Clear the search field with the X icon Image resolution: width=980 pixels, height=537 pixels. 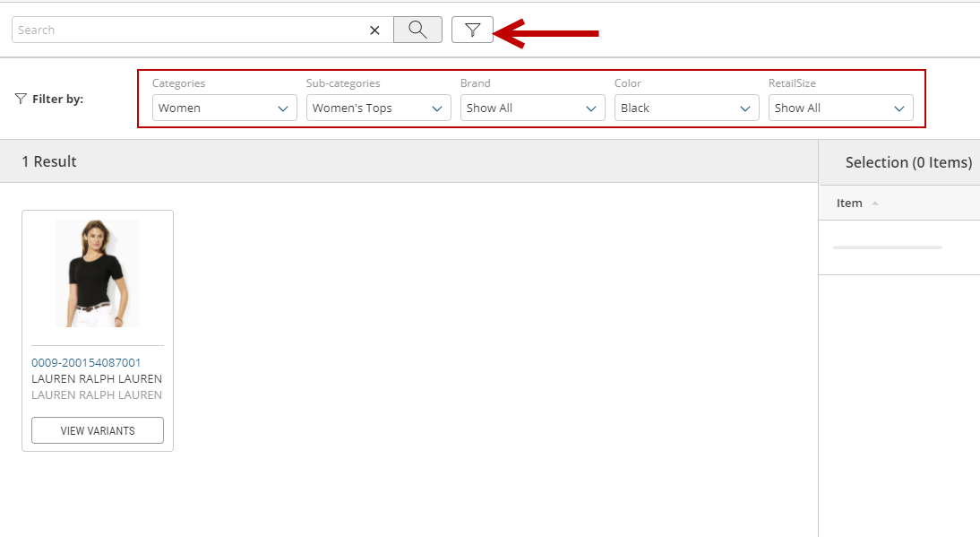374,30
